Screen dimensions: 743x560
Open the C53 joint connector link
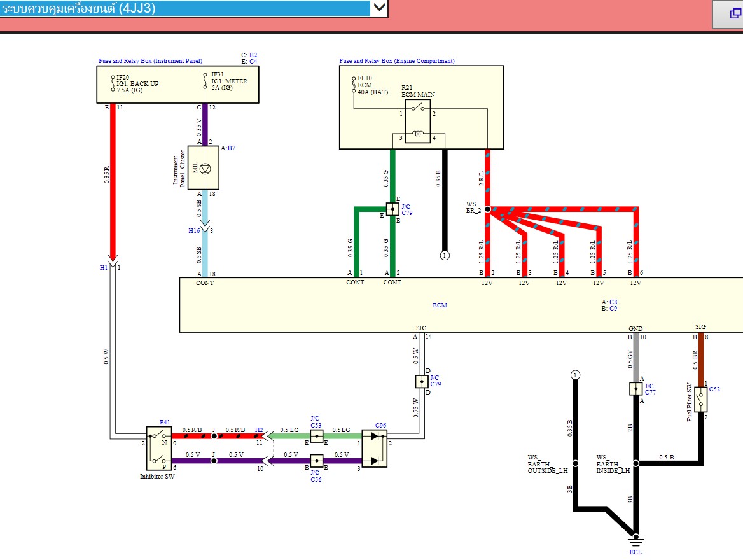316,425
